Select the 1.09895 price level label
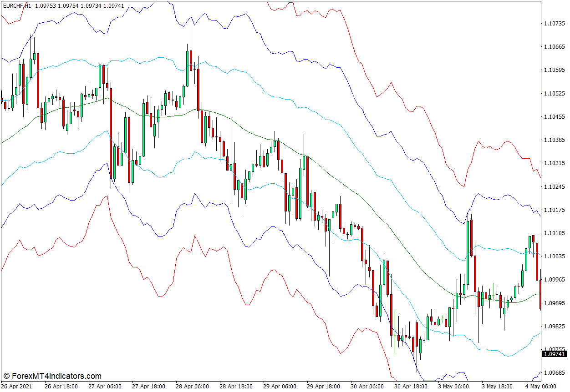This screenshot has height=392, width=570. pos(554,303)
